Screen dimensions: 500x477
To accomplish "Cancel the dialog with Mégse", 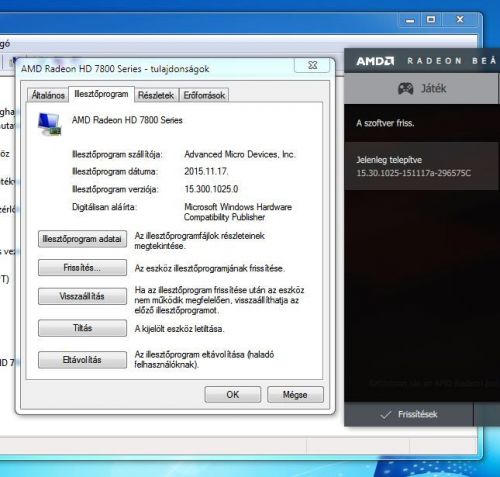I will click(x=295, y=395).
